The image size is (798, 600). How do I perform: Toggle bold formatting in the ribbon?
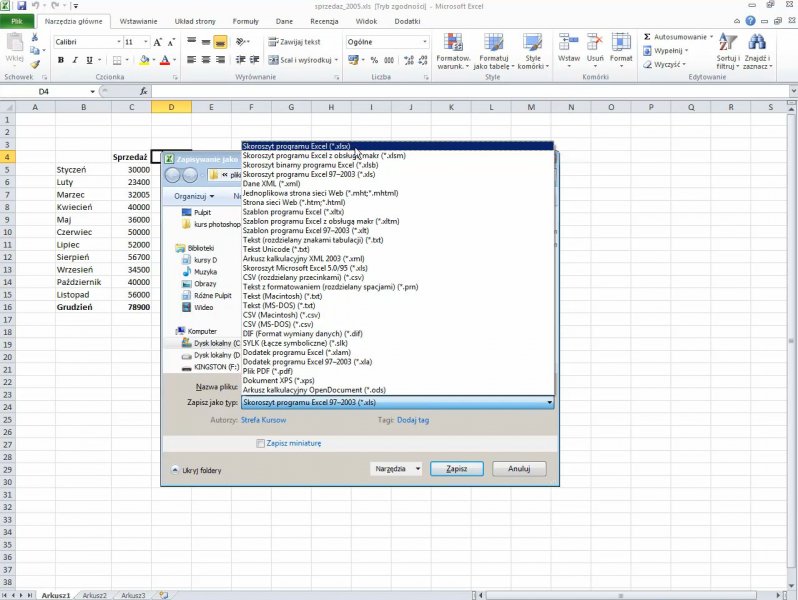[x=61, y=60]
